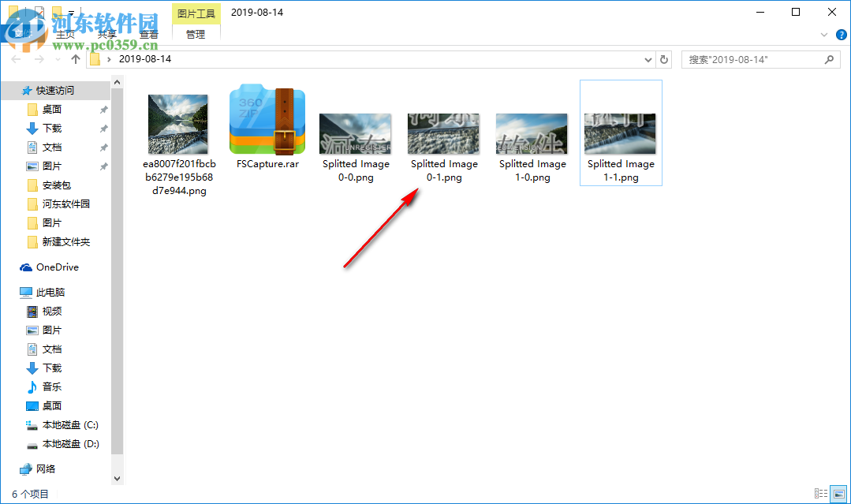Go forward with the forward arrow
The height and width of the screenshot is (504, 851).
click(x=39, y=59)
